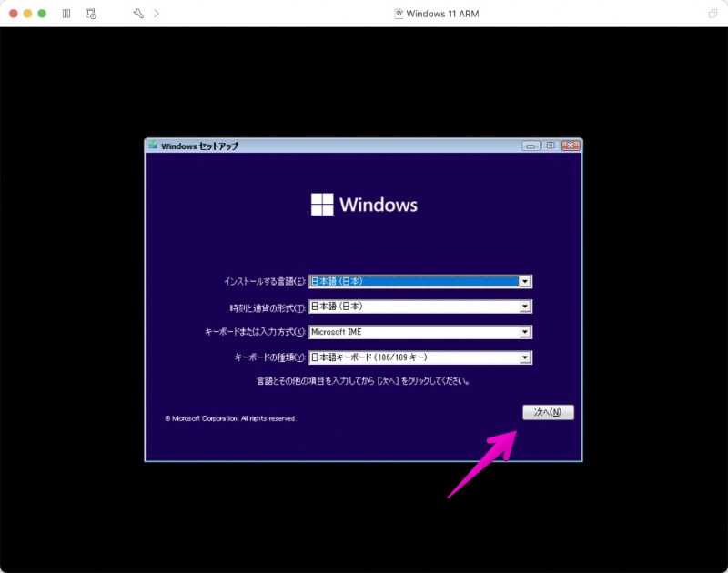Expand the VM toolbar chevron arrow
This screenshot has height=573, width=728.
(x=157, y=14)
